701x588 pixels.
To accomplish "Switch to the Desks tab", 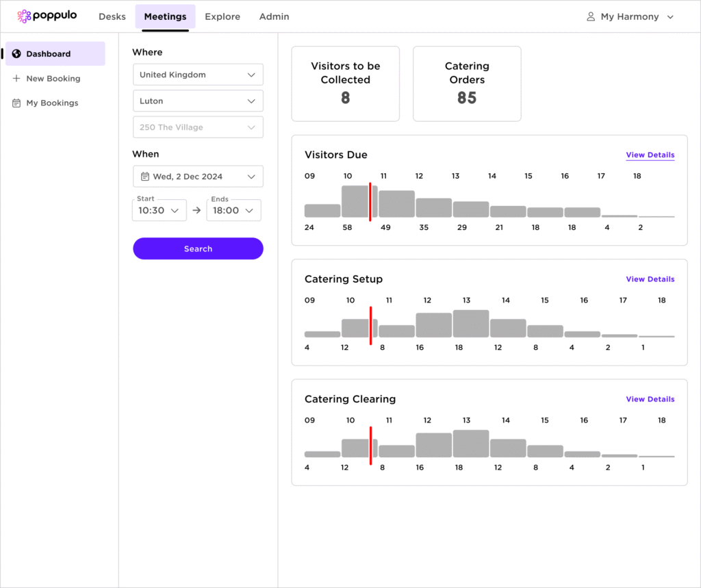I will coord(112,16).
